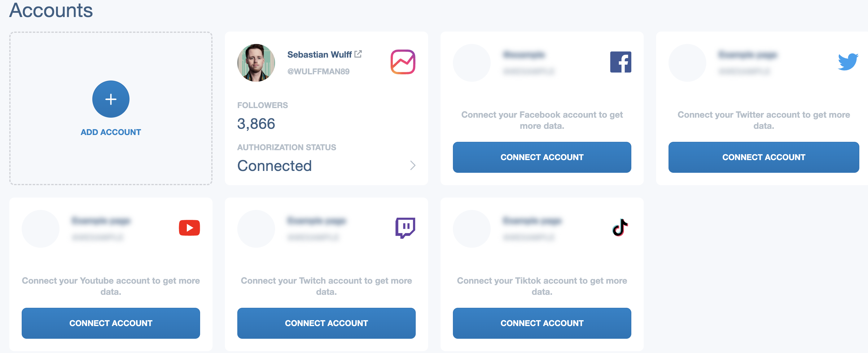Connect the Facebook account
Screen dimensions: 868x353
[x=541, y=157]
